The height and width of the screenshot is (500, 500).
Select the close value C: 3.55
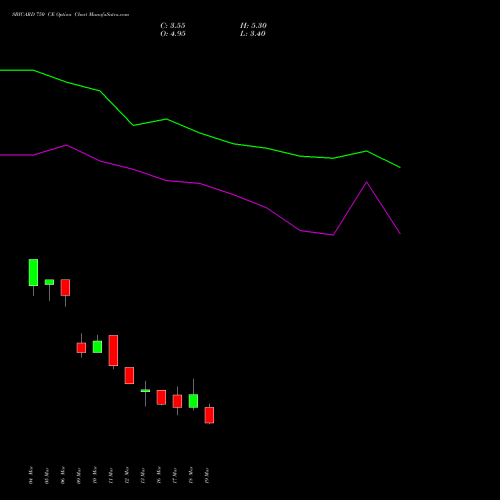point(173,26)
